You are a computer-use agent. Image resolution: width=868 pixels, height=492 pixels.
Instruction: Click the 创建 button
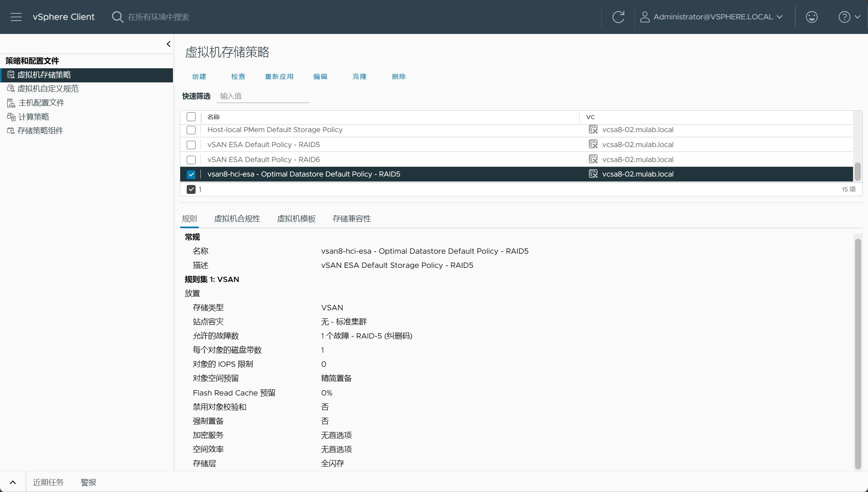click(199, 76)
